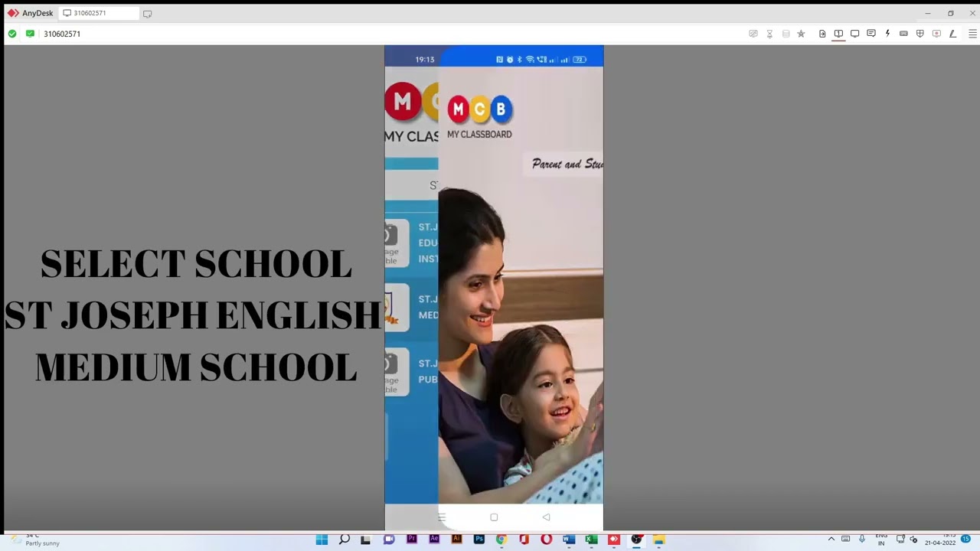The image size is (980, 551).
Task: Expand hidden system tray icons
Action: [831, 540]
